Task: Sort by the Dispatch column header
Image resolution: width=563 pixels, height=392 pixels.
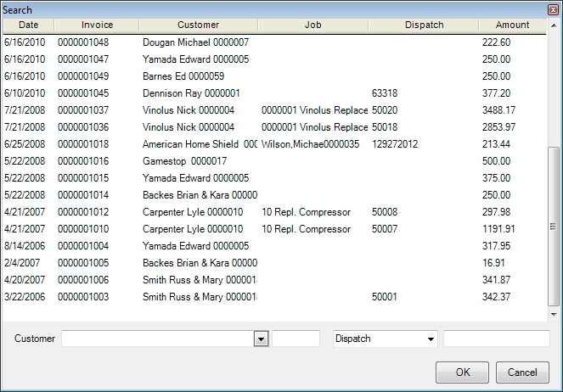Action: click(424, 25)
